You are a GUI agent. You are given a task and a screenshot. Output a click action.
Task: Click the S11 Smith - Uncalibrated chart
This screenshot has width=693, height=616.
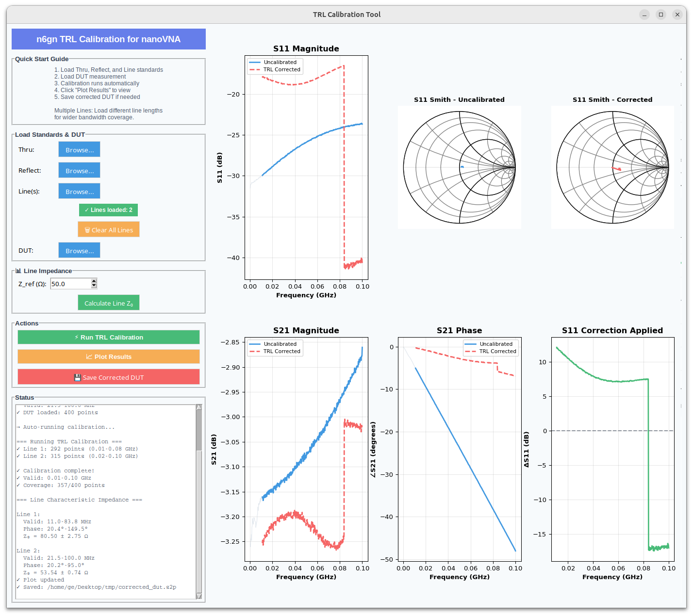coord(459,167)
